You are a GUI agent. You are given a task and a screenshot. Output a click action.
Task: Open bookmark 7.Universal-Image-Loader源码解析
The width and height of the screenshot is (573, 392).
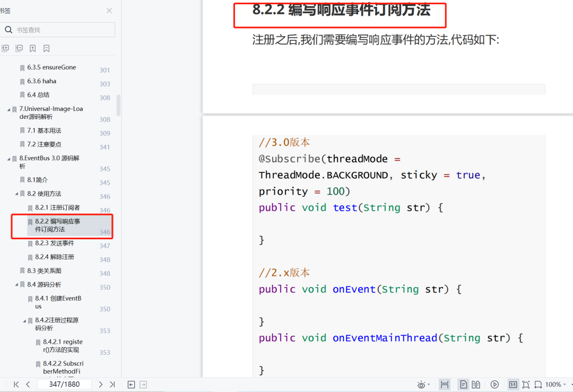[51, 112]
